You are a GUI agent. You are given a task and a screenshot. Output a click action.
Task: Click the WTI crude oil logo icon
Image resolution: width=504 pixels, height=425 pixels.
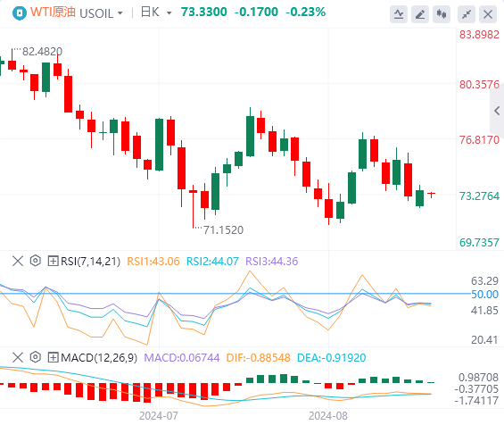[x=20, y=13]
